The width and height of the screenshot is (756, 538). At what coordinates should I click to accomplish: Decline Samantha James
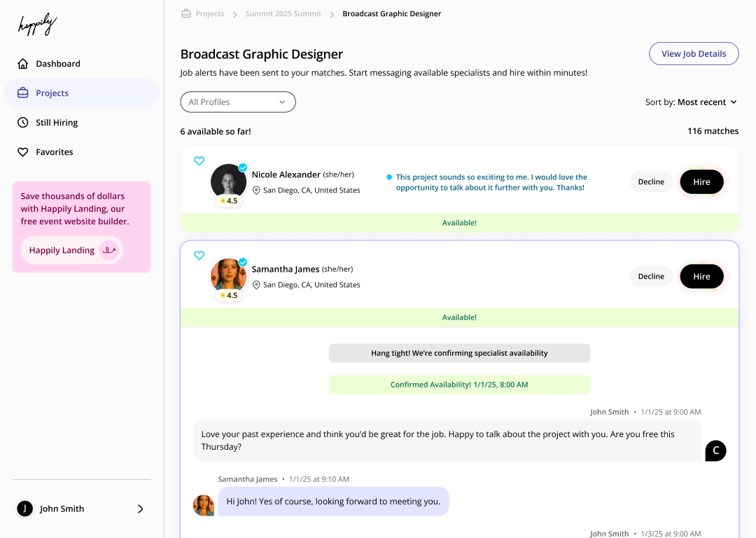pyautogui.click(x=651, y=277)
